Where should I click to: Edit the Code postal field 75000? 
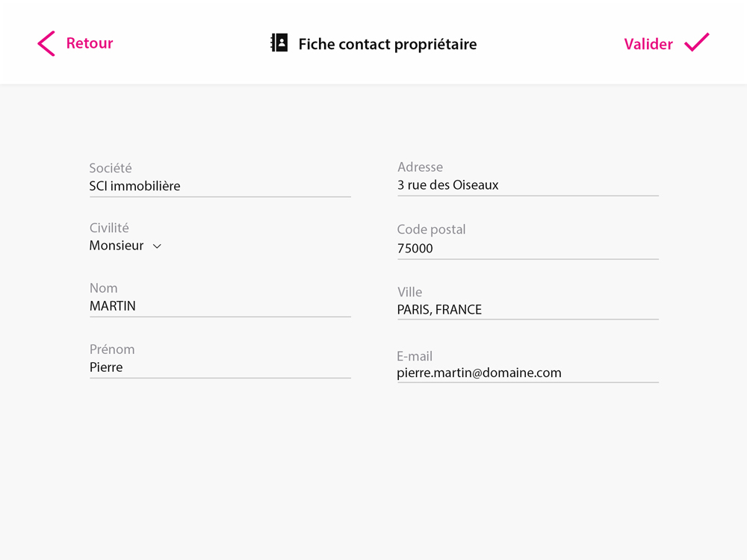(x=528, y=249)
